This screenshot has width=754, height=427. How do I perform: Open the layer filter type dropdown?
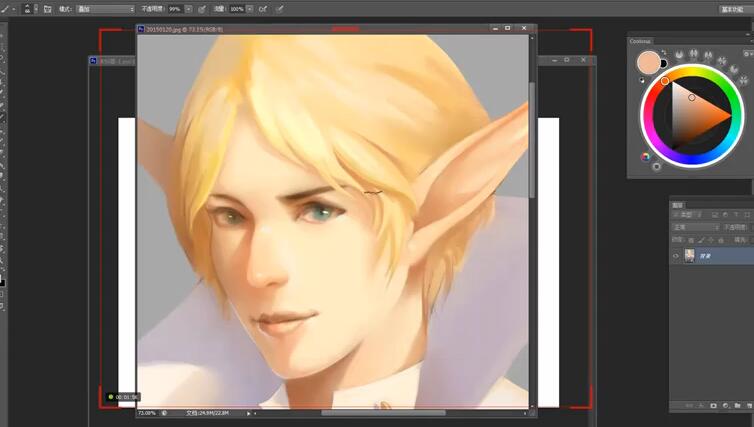pos(688,214)
